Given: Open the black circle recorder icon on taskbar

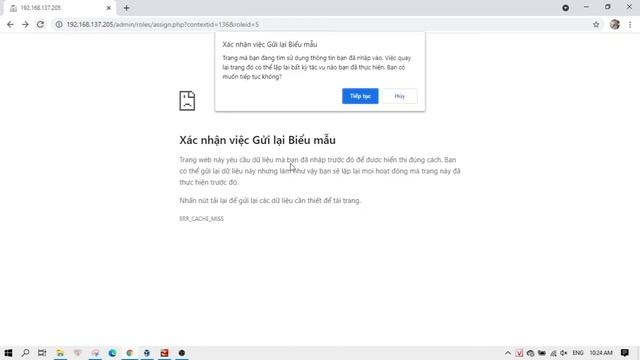Looking at the screenshot, I should [x=182, y=353].
